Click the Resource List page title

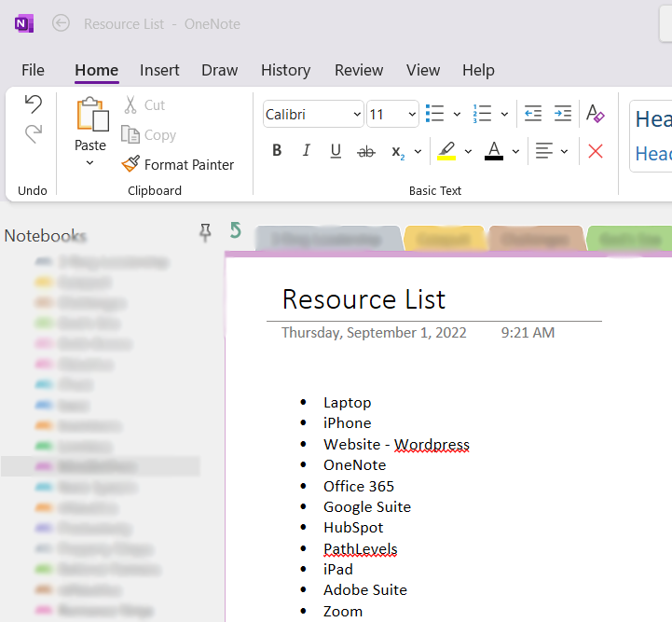click(x=363, y=298)
